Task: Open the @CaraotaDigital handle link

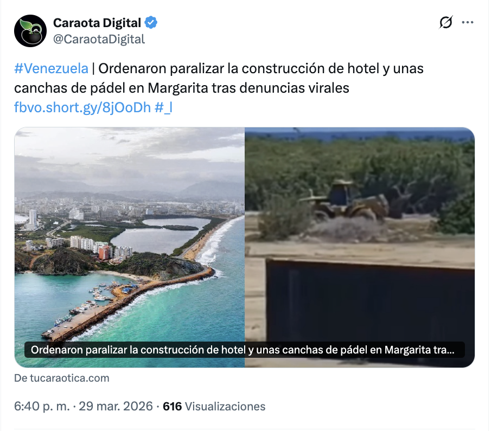Action: click(x=99, y=39)
